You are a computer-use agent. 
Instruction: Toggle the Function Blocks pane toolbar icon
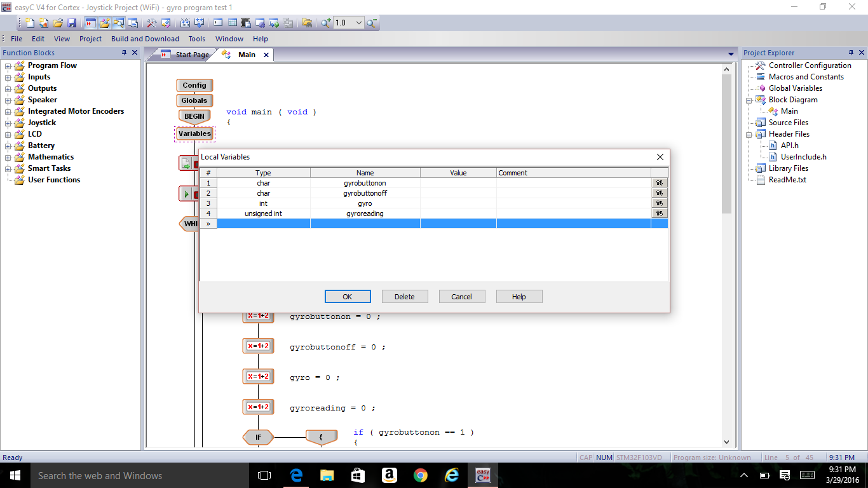point(105,23)
